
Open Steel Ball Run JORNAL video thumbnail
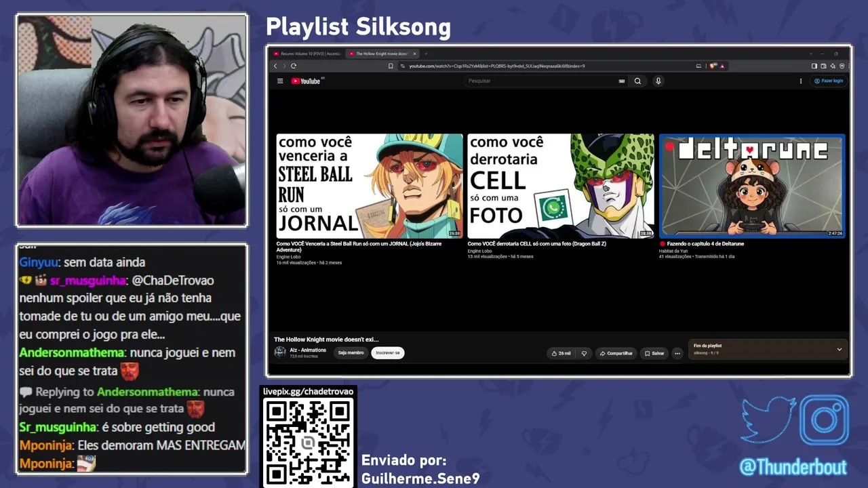click(370, 186)
